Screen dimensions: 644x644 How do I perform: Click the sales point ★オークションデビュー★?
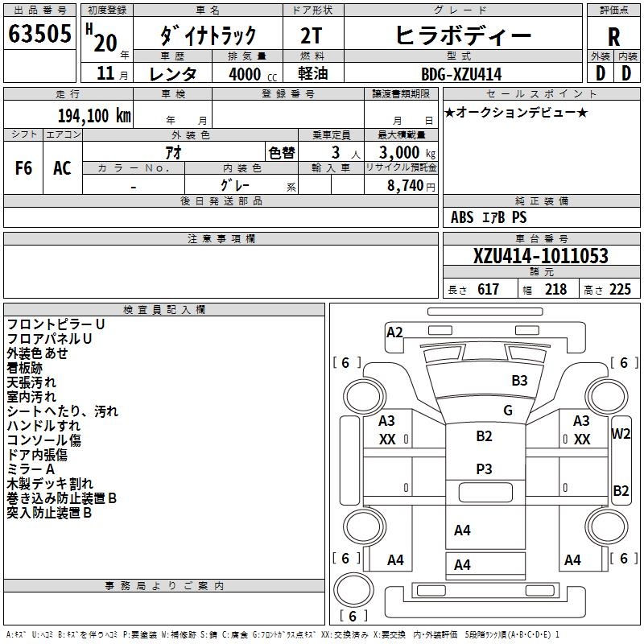tap(516, 113)
